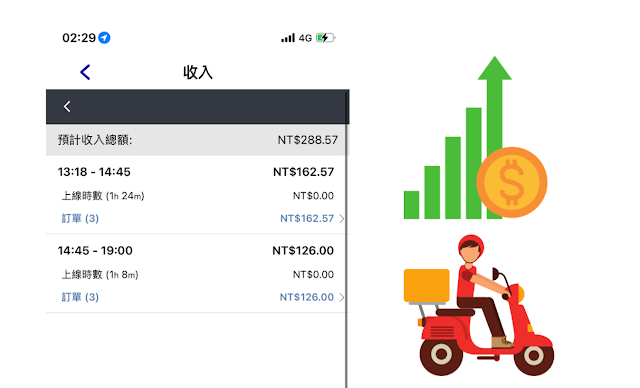Open 訂單 (3) for 13:18 - 14:45 shift

click(80, 218)
